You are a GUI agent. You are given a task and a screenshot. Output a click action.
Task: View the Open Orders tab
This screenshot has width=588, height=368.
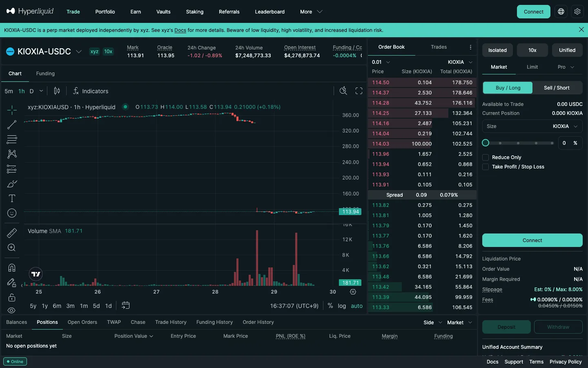coord(82,322)
